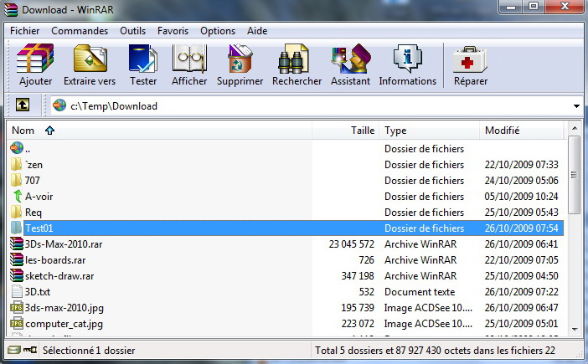Select the file name 3Ds-Max-2010.rar
Image resolution: width=588 pixels, height=364 pixels.
tap(64, 244)
